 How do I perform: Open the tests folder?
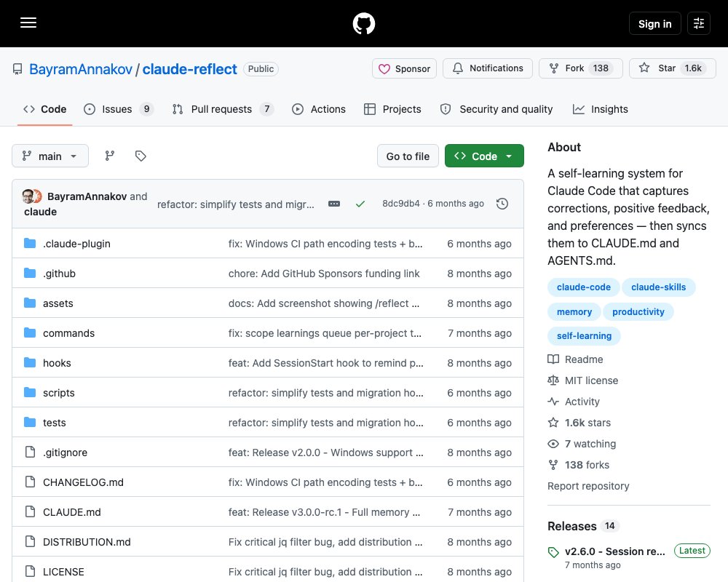(x=55, y=423)
